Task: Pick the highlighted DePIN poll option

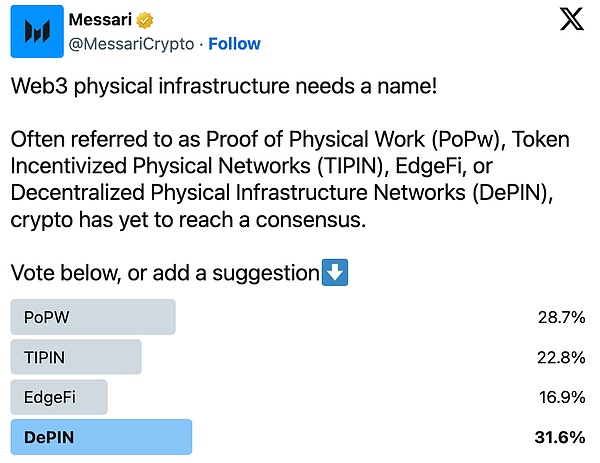Action: coord(100,437)
